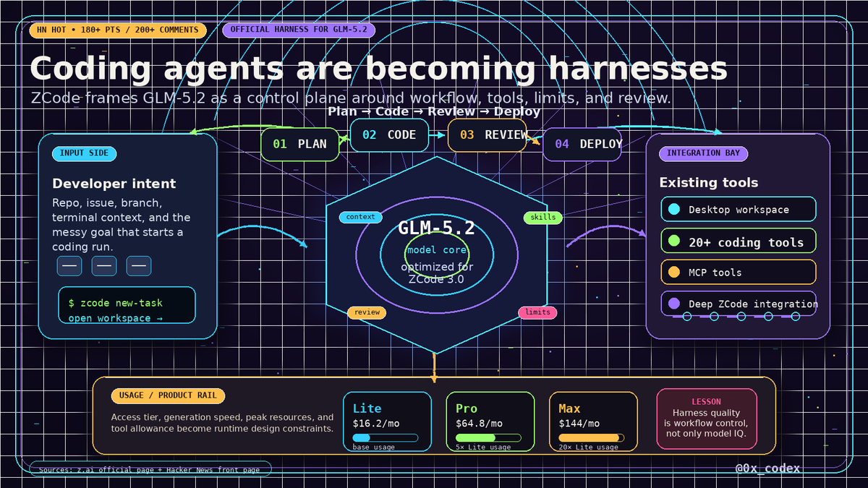Select the 01 PLAN step box
The height and width of the screenshot is (488, 868).
(x=299, y=144)
